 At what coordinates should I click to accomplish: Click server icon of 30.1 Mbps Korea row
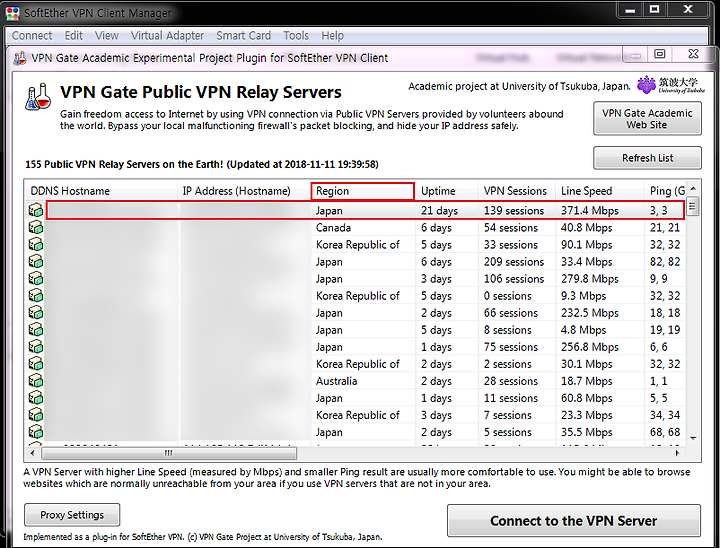(36, 364)
